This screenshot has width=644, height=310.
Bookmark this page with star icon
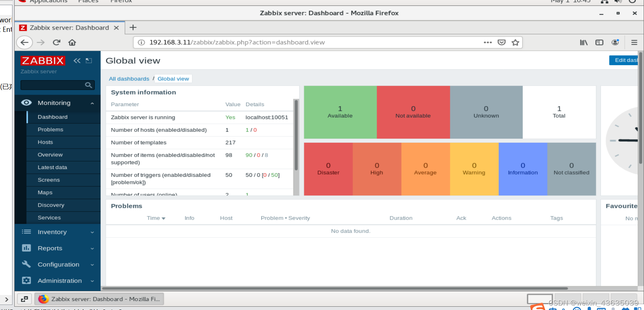[515, 42]
